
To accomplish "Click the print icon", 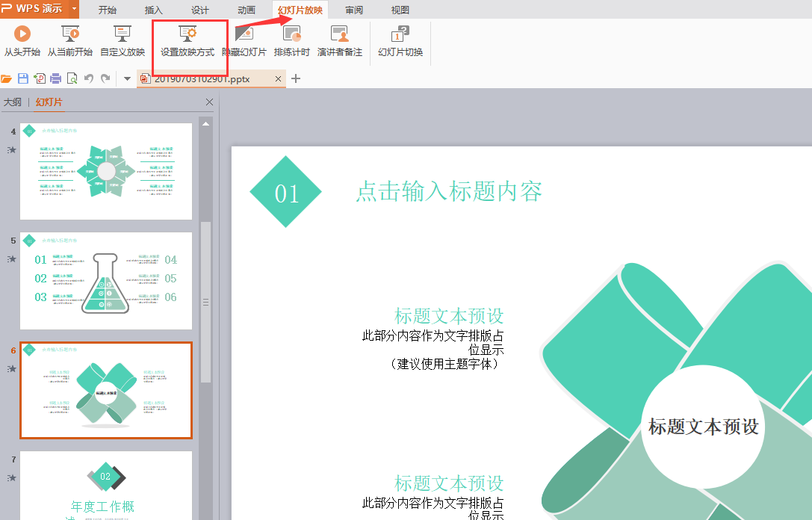I will [x=55, y=78].
